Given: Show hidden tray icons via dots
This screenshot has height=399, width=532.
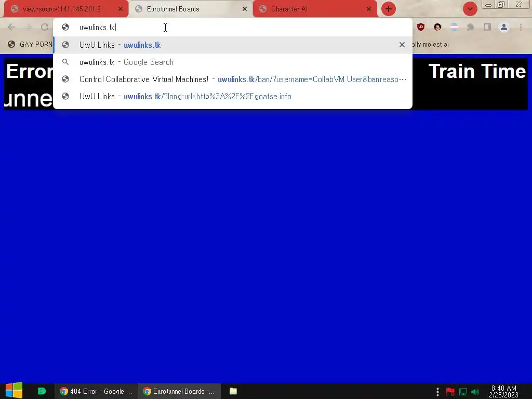Looking at the screenshot, I should [437, 392].
